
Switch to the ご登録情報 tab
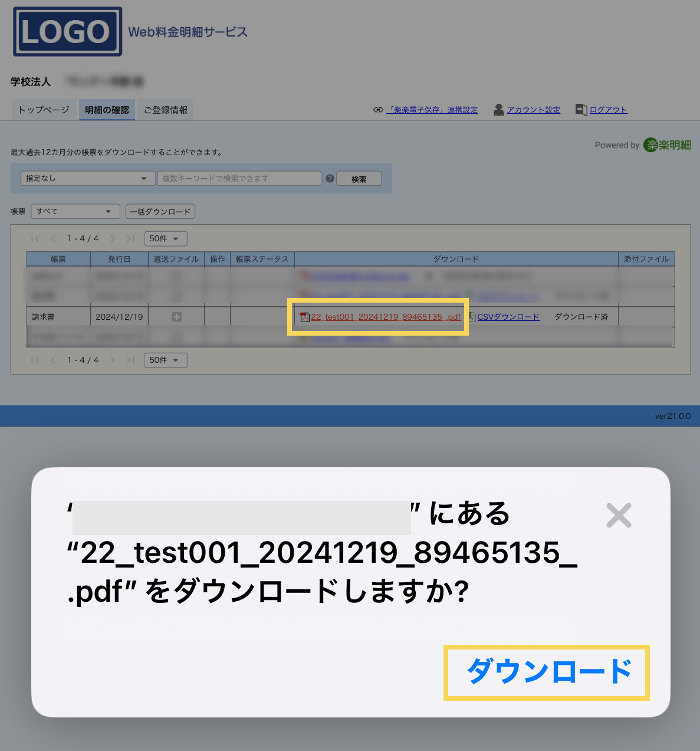click(x=166, y=110)
